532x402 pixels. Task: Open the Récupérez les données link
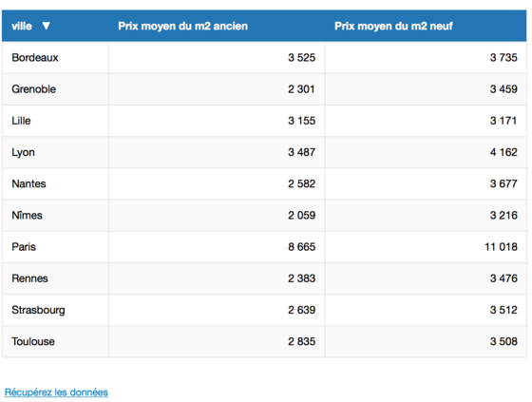click(56, 392)
